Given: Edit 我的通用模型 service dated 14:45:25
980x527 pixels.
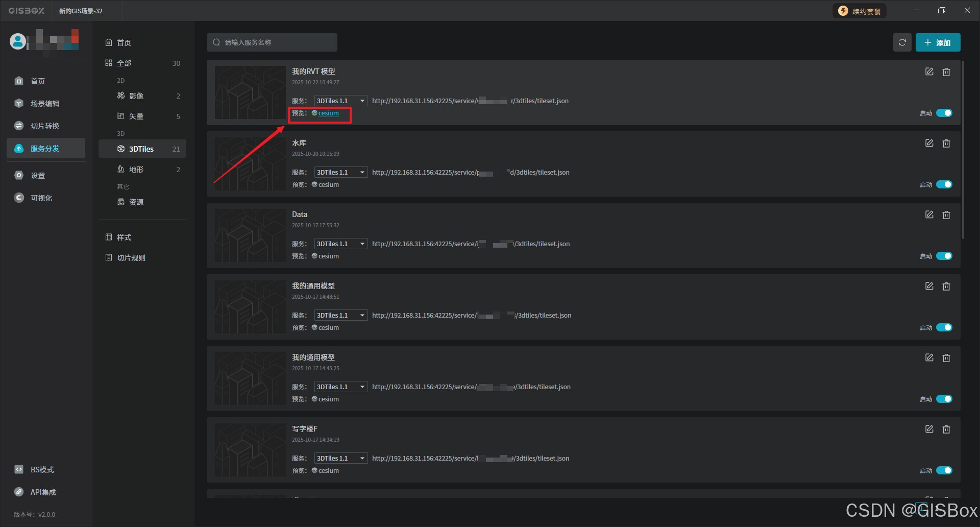Looking at the screenshot, I should [929, 357].
